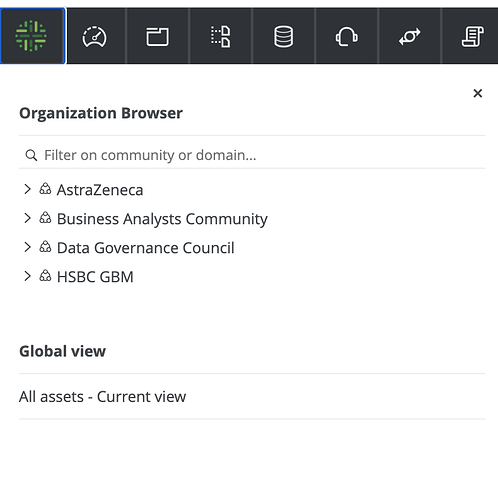The height and width of the screenshot is (499, 498).
Task: Select the dotted square and documents icon
Action: 220,36
